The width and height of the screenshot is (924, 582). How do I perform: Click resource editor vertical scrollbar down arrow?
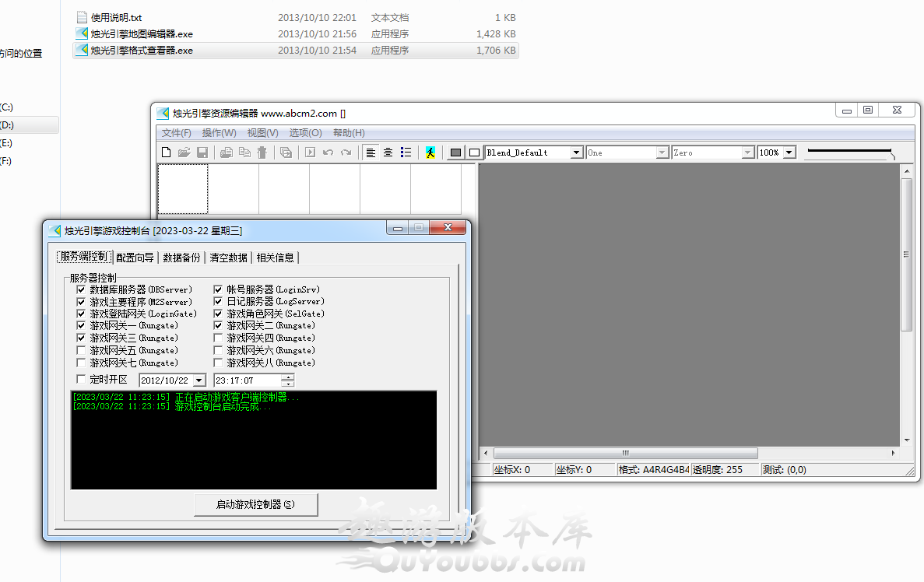(x=907, y=440)
